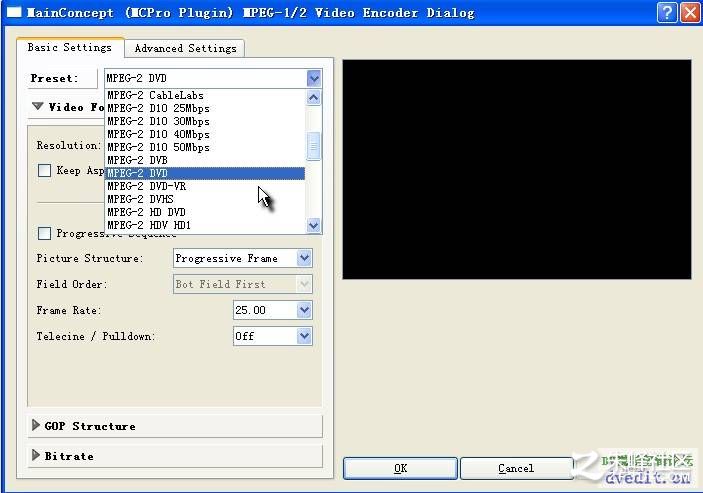Open Picture Structure dropdown
Image resolution: width=703 pixels, height=493 pixels.
click(243, 259)
